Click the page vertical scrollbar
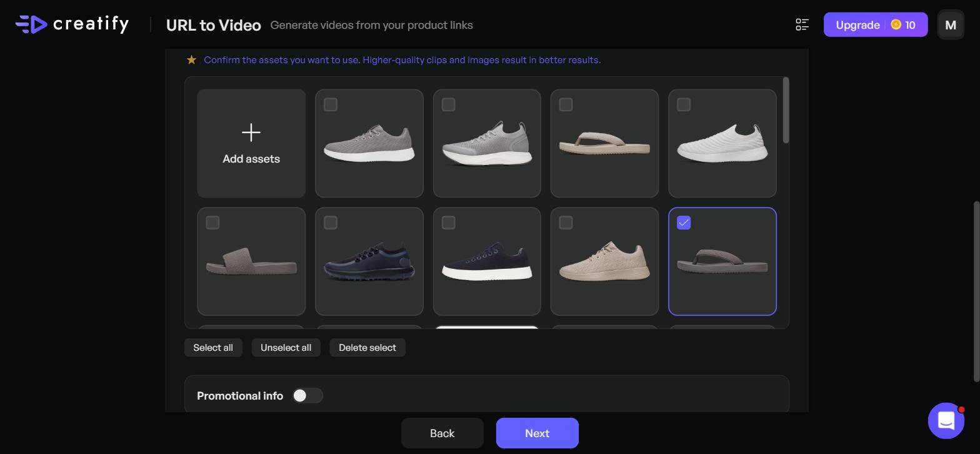This screenshot has height=454, width=980. pos(976,291)
